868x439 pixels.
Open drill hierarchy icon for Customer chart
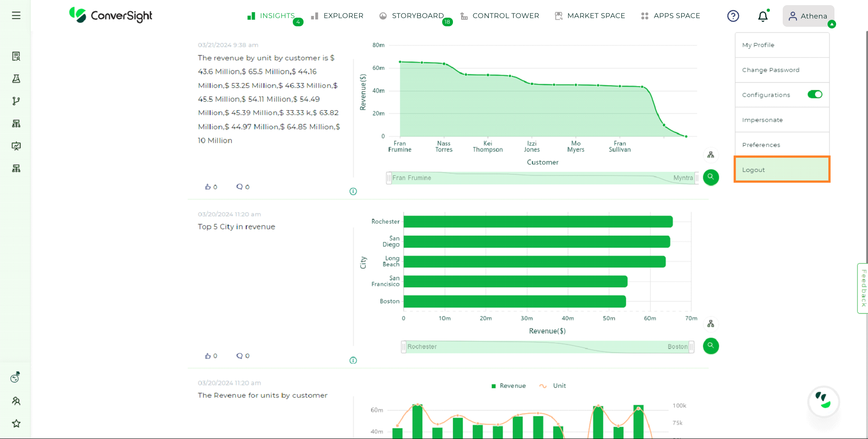tap(710, 155)
